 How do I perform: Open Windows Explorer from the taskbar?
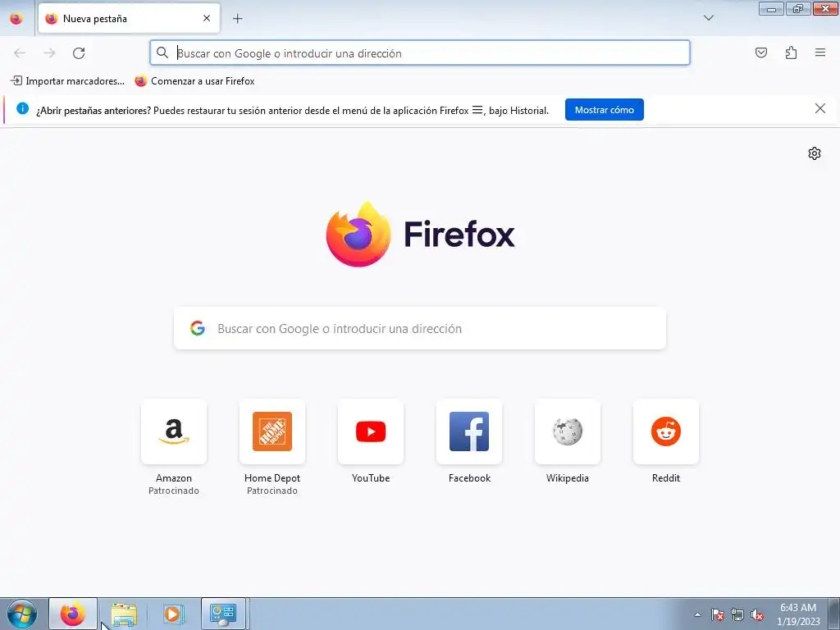pos(124,614)
